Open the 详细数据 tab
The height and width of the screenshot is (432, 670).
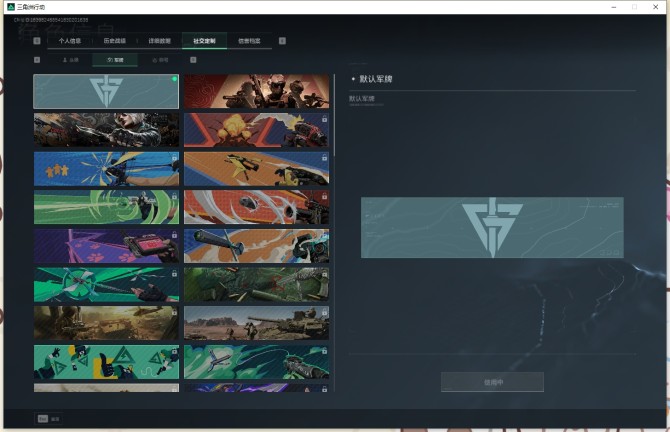[x=159, y=41]
